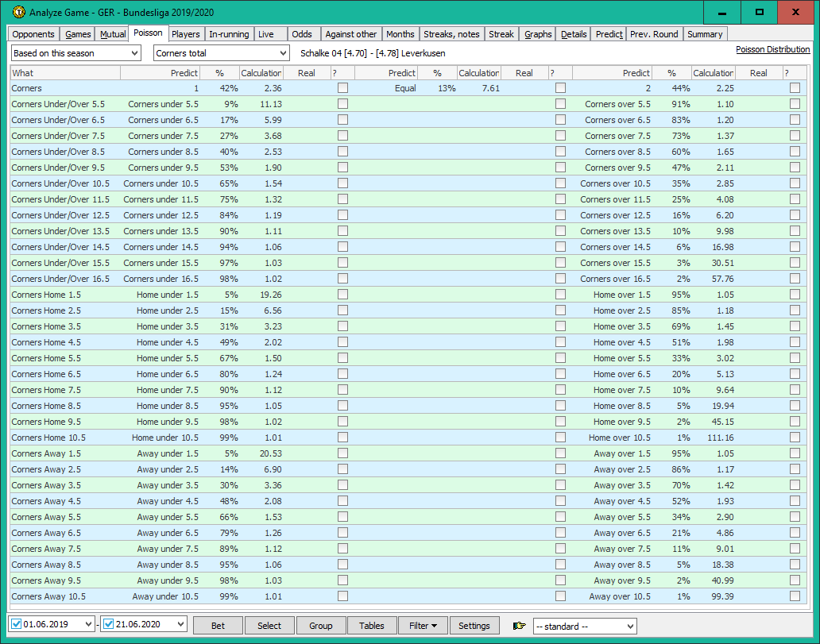Click the Settings button

coord(474,626)
